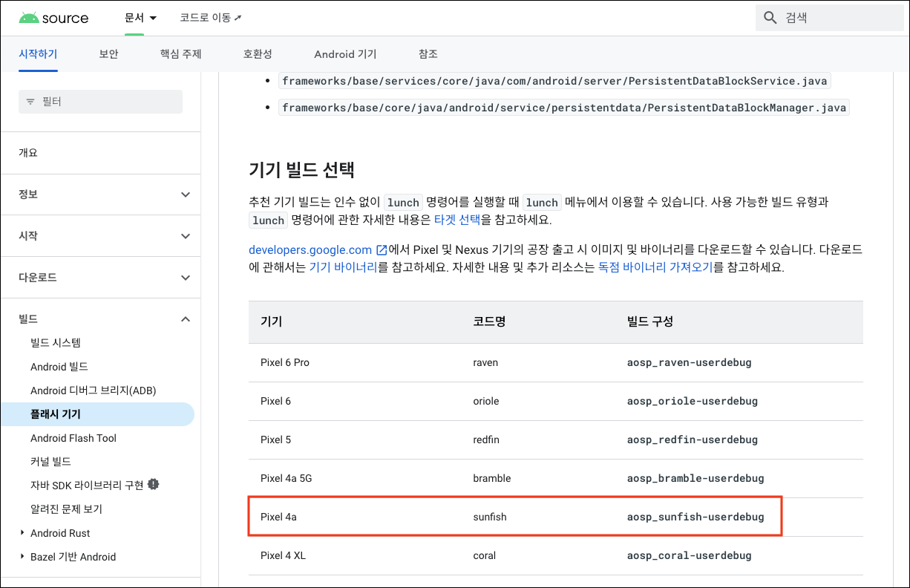This screenshot has width=910, height=588.
Task: Follow the 기기 바이너리 link
Action: 343,267
